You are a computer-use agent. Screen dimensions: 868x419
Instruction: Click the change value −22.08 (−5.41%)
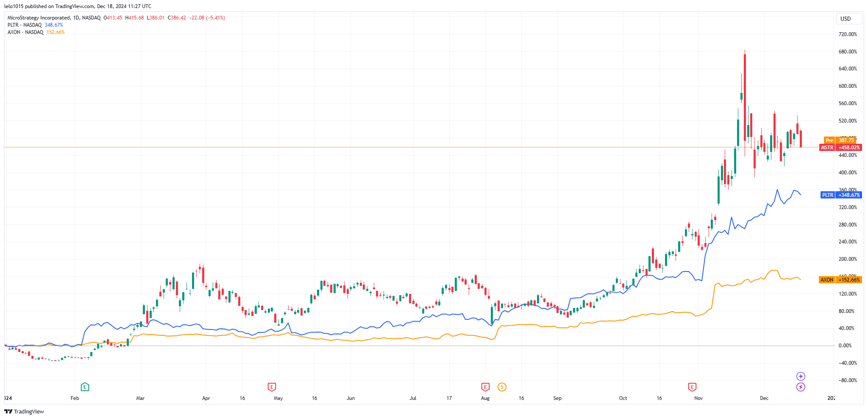(207, 18)
